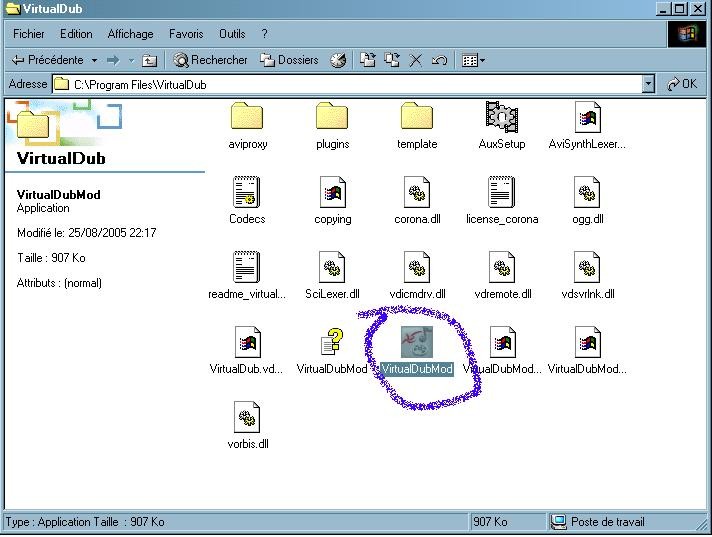Click the 'Taille : 907 Ko' line in left panel
712x537 pixels.
click(x=51, y=258)
